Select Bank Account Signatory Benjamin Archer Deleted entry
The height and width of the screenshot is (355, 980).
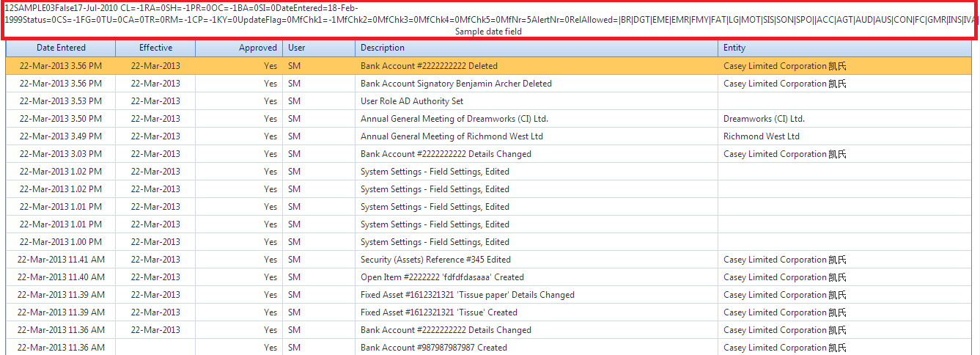[456, 84]
